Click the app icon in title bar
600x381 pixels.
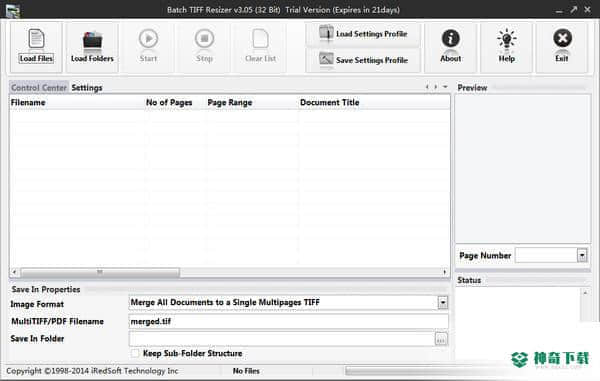tap(13, 10)
